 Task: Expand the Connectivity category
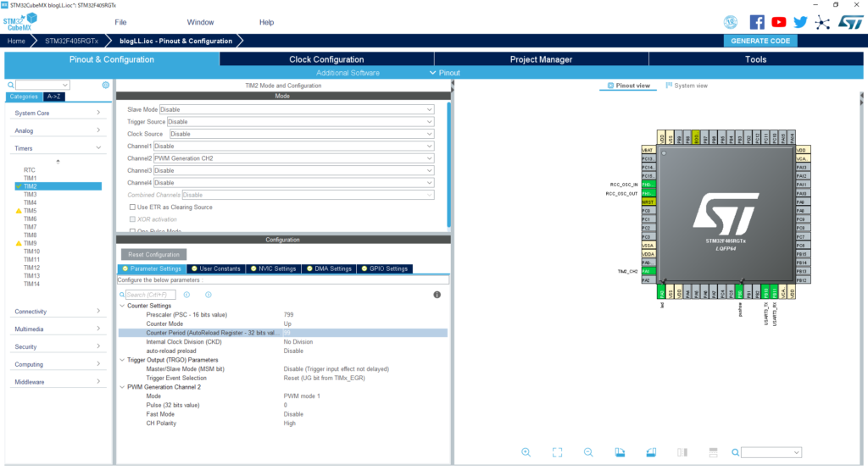coord(58,312)
